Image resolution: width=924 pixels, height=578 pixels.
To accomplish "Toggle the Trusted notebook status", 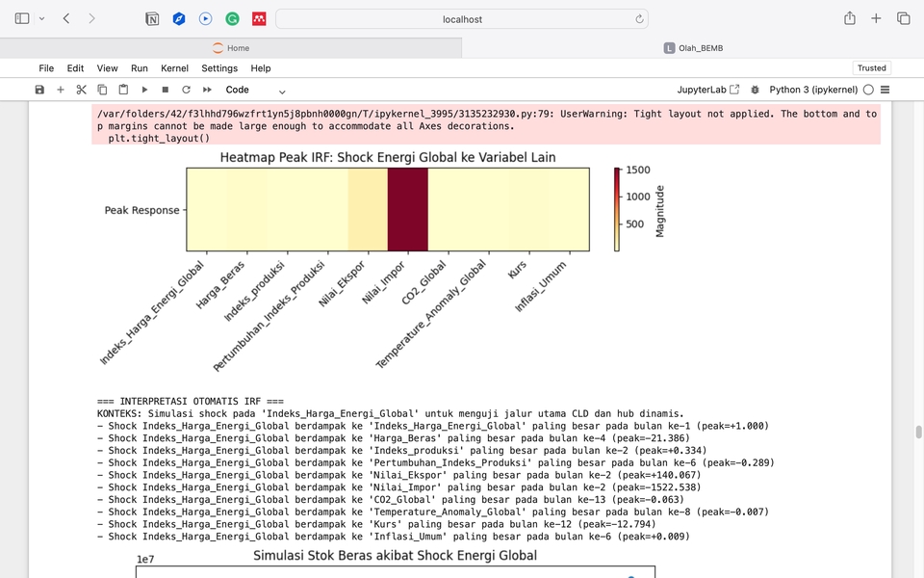I will pos(871,68).
